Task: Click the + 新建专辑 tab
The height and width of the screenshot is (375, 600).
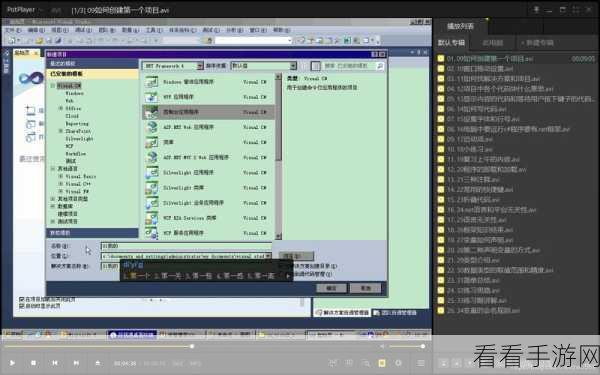Action: [537, 43]
